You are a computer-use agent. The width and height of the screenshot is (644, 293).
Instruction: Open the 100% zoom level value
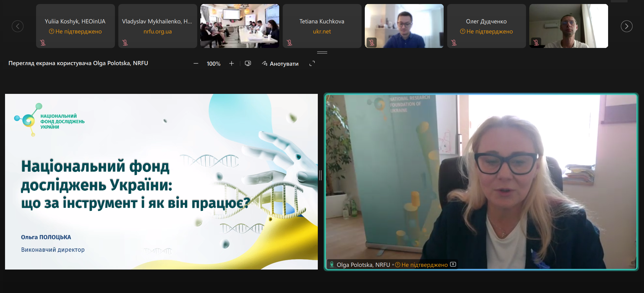(213, 64)
